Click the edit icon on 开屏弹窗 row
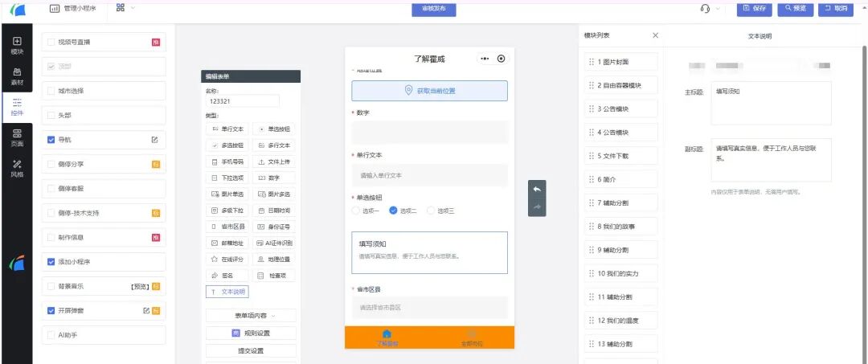868x364 pixels. [147, 310]
